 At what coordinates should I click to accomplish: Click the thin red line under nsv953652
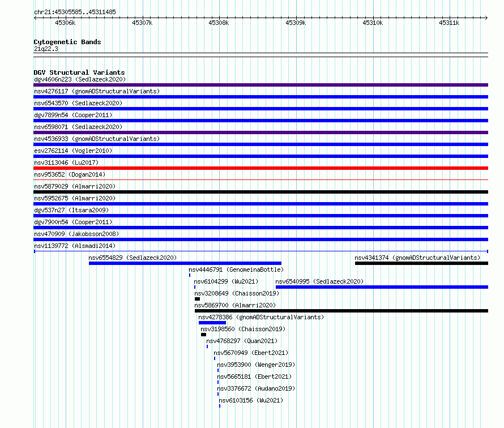tap(260, 179)
